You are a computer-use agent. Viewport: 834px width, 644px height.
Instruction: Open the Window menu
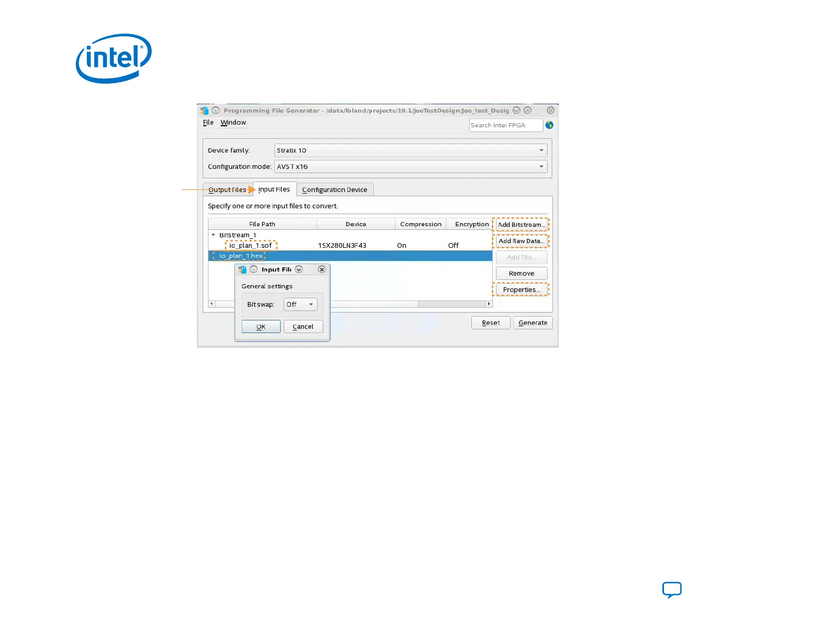point(233,123)
